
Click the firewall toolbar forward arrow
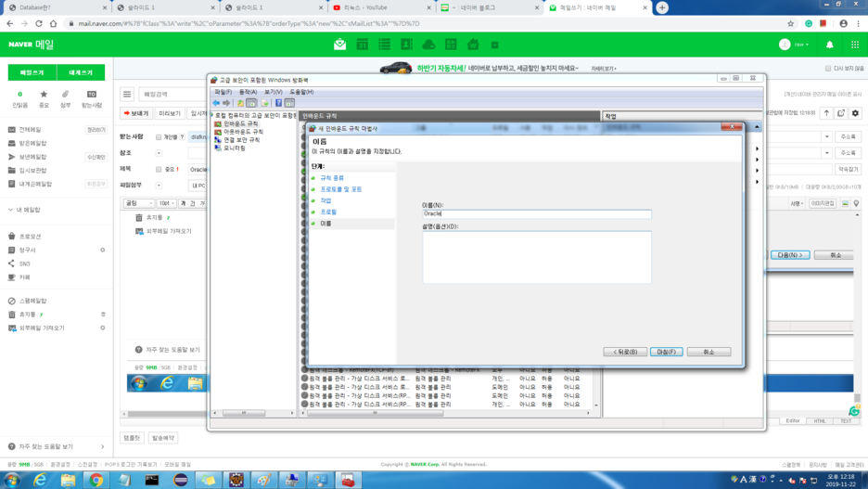[226, 103]
